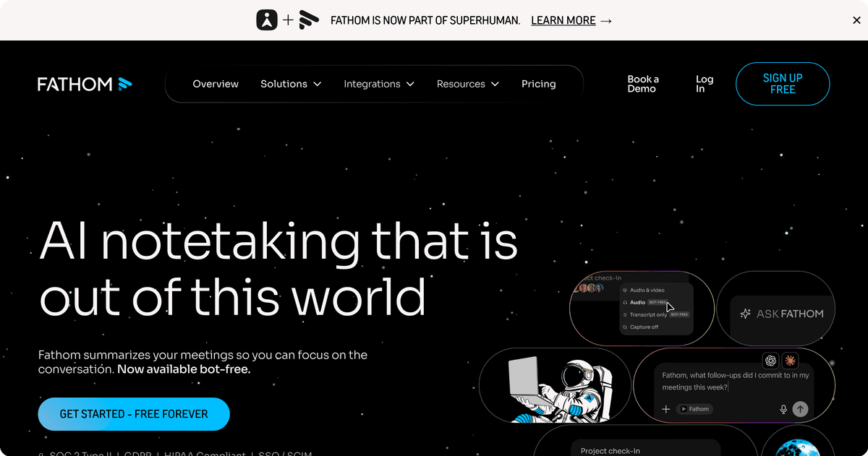Click 'Now available bot-free.' text
The width and height of the screenshot is (868, 456).
[x=184, y=369]
